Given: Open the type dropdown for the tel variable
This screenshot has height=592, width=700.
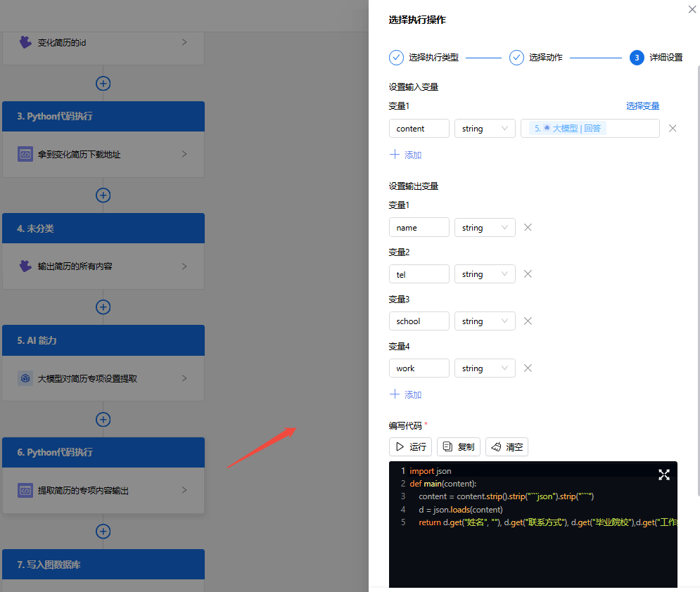Looking at the screenshot, I should 485,274.
